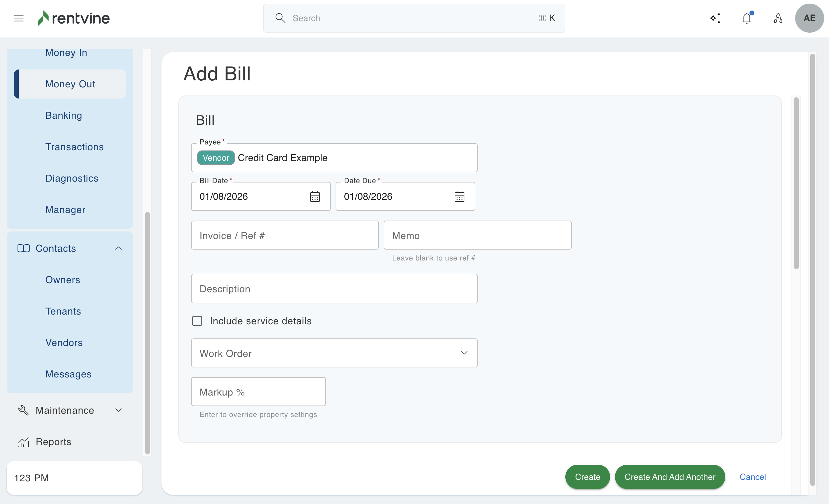Enable Include service details checkbox
829x504 pixels.
click(x=197, y=321)
